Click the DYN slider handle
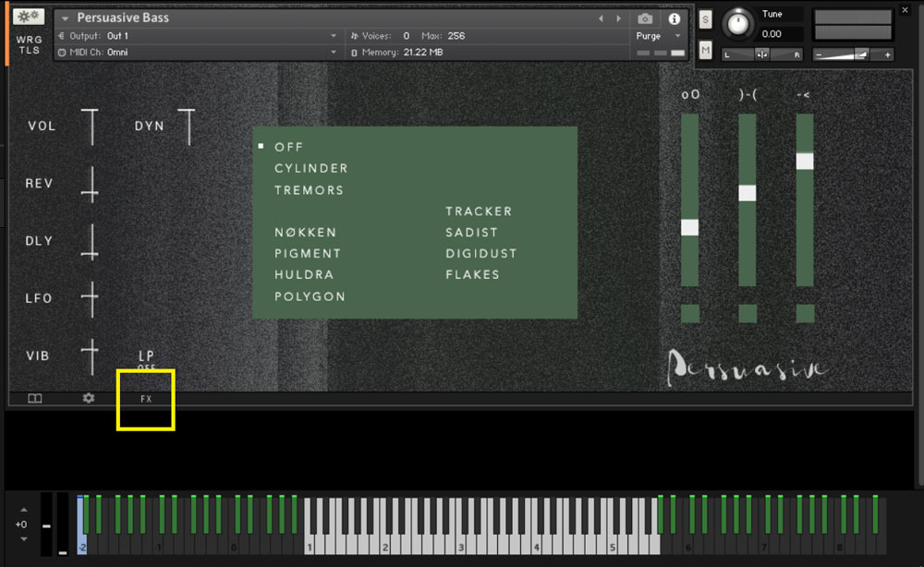This screenshot has height=567, width=924. click(x=187, y=111)
